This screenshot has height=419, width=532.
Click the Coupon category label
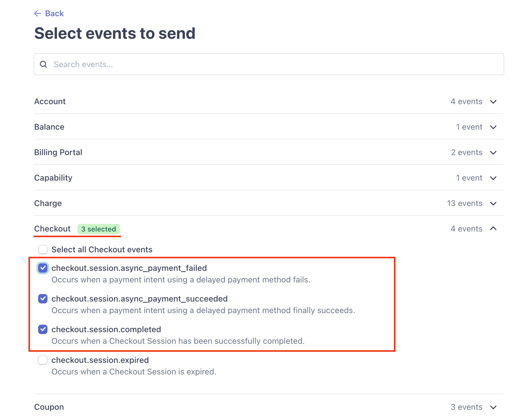[49, 407]
